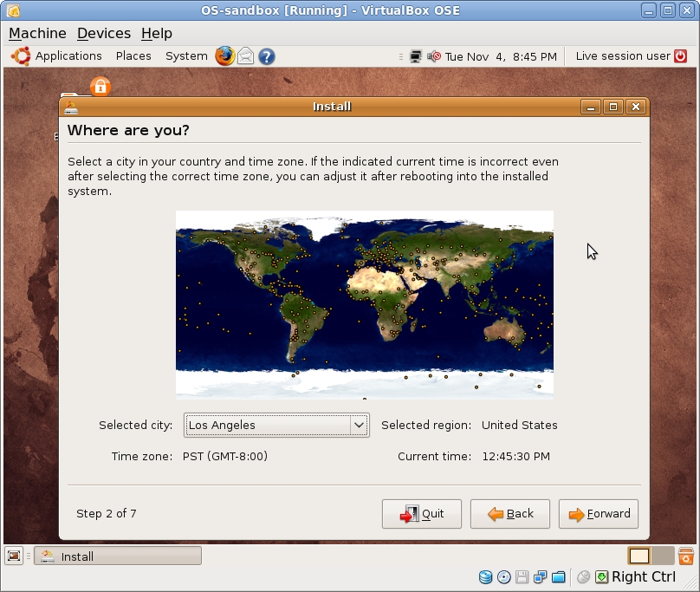Close the Install window
700x592 pixels.
(636, 107)
